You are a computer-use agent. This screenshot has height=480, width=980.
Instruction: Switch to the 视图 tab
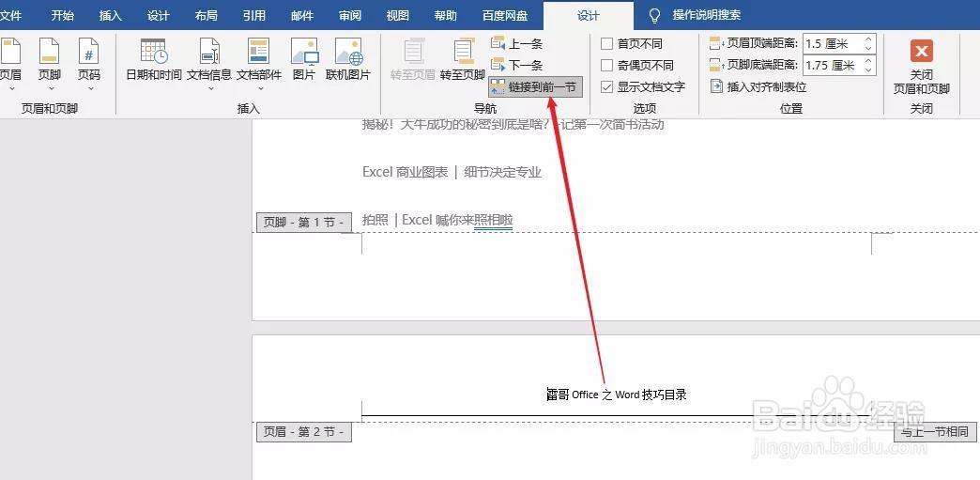coord(398,16)
